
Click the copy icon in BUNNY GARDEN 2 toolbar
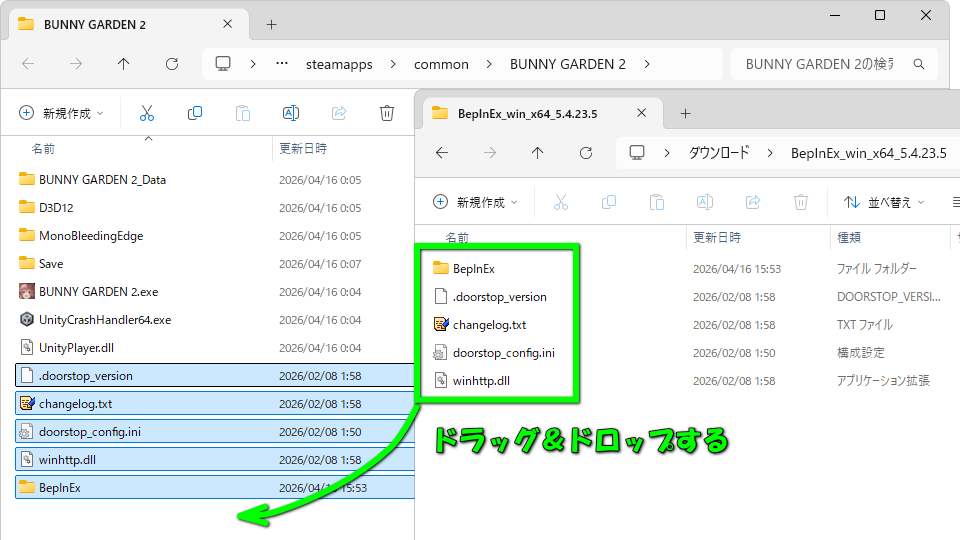[195, 113]
